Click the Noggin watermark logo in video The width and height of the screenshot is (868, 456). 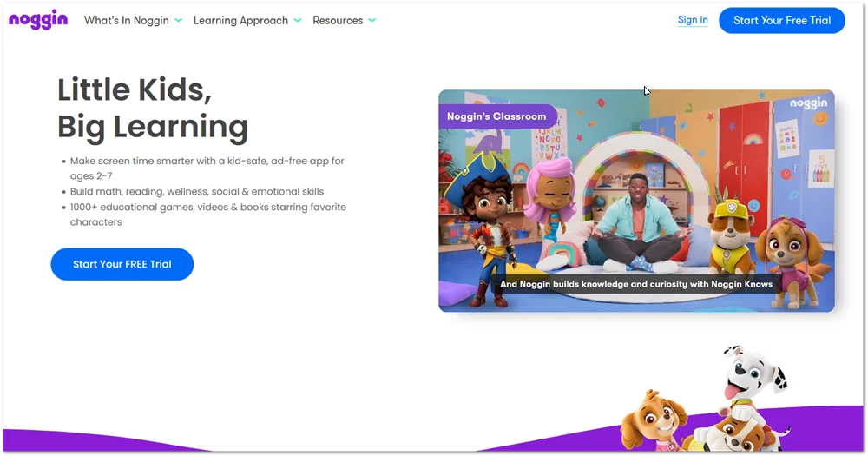click(x=808, y=103)
